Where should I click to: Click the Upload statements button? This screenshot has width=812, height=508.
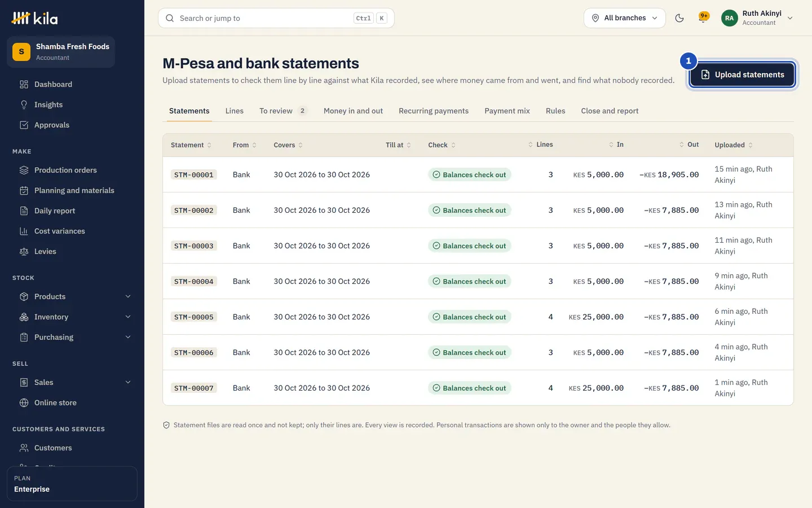(x=742, y=75)
